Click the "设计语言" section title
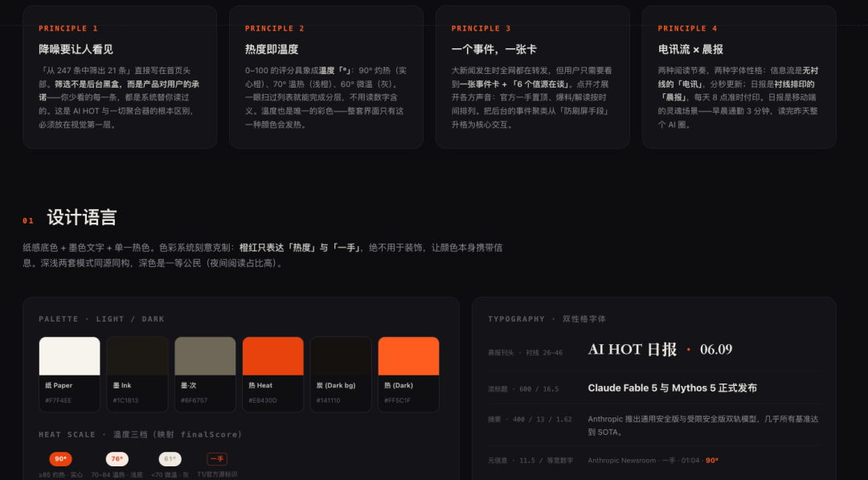 point(82,218)
